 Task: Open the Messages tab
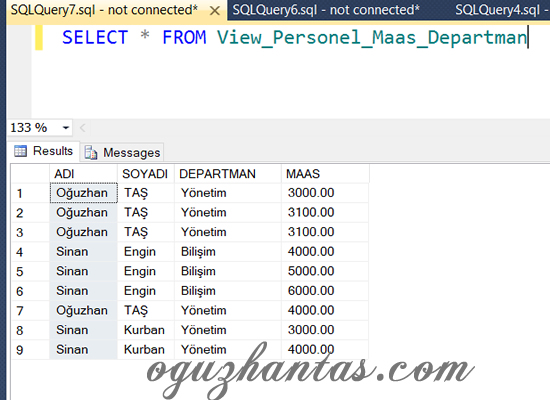click(x=122, y=153)
